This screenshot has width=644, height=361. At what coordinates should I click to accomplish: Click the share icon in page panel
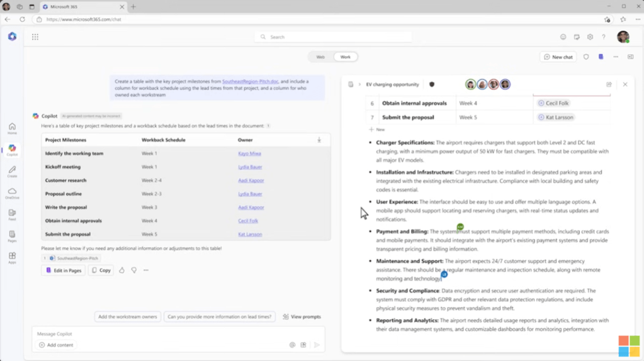point(609,84)
